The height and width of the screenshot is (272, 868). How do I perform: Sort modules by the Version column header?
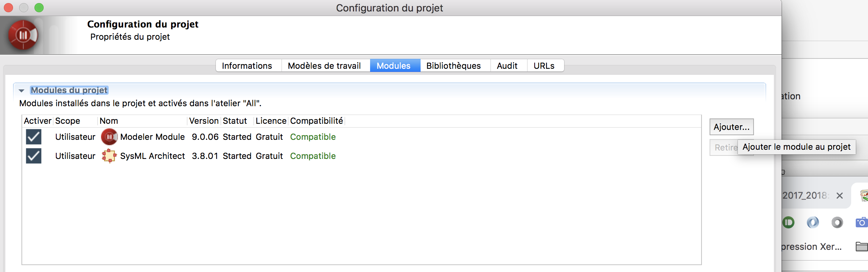(x=204, y=121)
